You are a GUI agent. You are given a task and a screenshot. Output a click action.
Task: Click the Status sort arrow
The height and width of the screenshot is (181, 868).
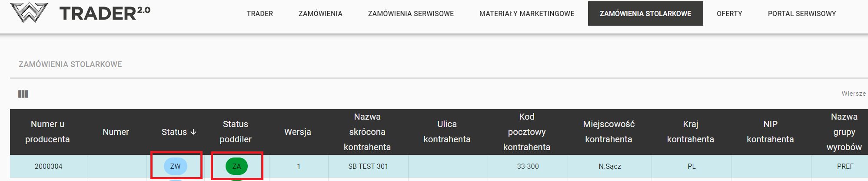(x=193, y=132)
